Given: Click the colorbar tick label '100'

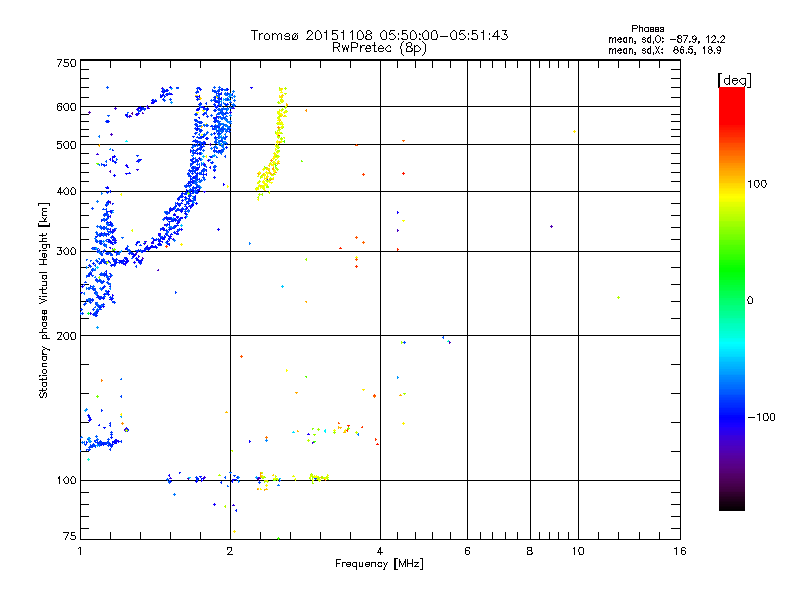Looking at the screenshot, I should (757, 184).
